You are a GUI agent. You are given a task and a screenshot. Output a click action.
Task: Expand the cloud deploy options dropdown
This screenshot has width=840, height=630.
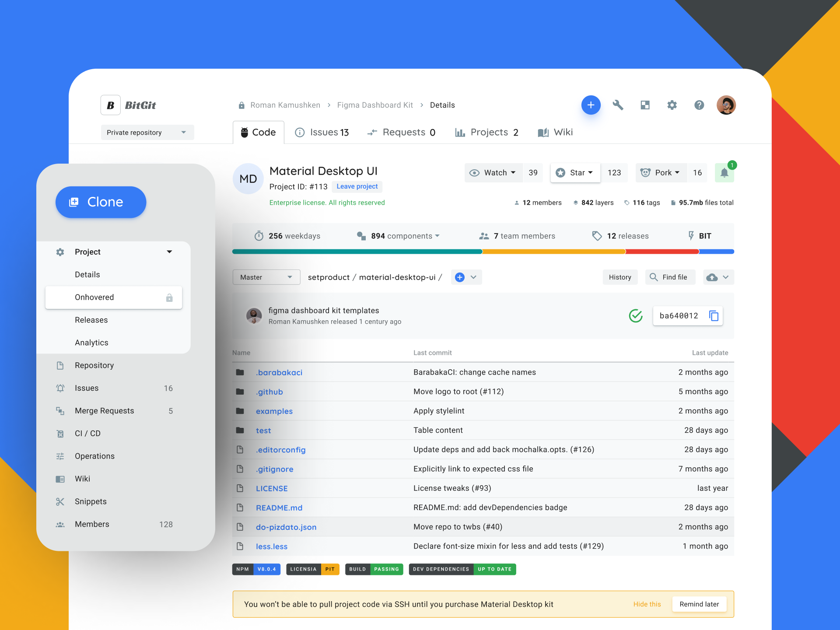[x=725, y=276]
